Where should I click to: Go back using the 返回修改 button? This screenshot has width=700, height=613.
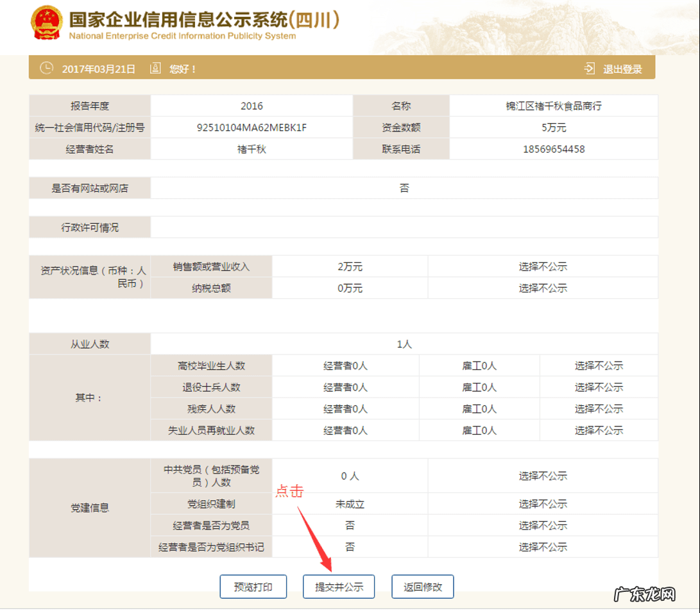[423, 587]
